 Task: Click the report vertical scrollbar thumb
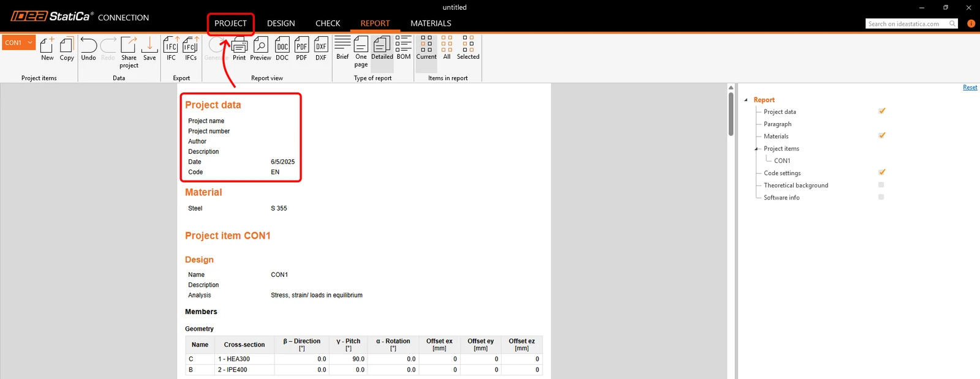(x=731, y=114)
